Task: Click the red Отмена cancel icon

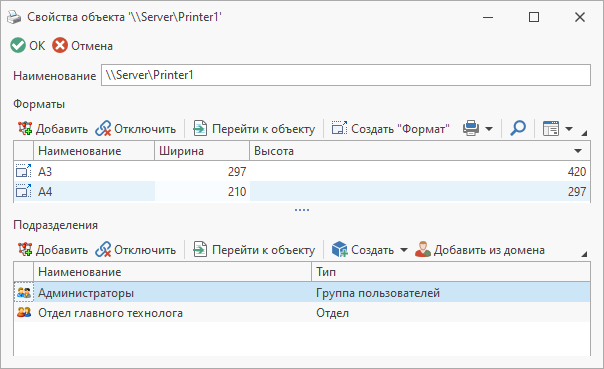Action: coord(60,45)
